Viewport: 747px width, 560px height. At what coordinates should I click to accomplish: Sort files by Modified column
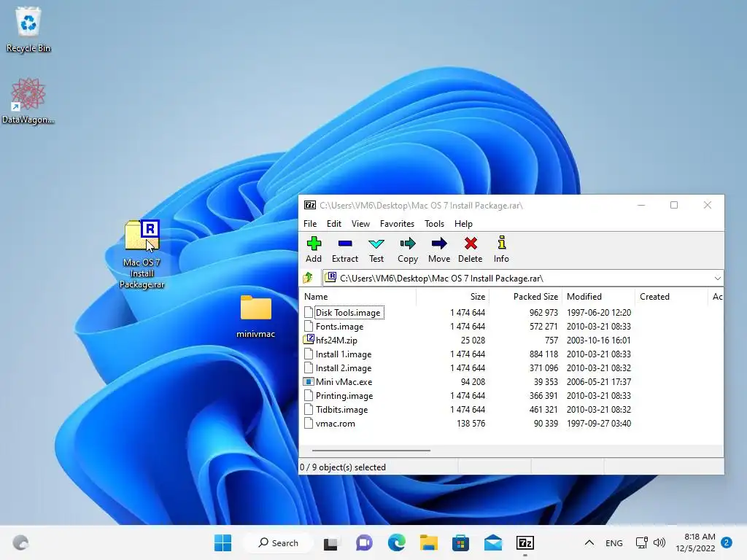coord(599,297)
